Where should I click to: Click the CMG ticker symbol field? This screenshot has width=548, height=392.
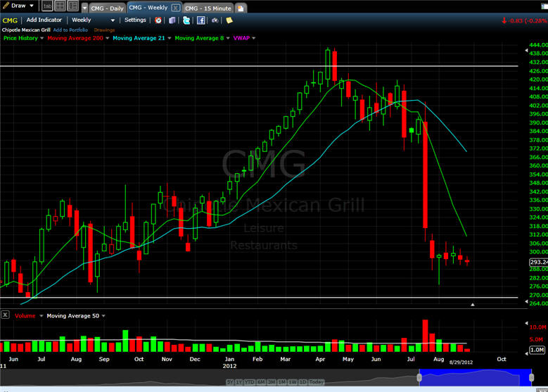[x=10, y=20]
